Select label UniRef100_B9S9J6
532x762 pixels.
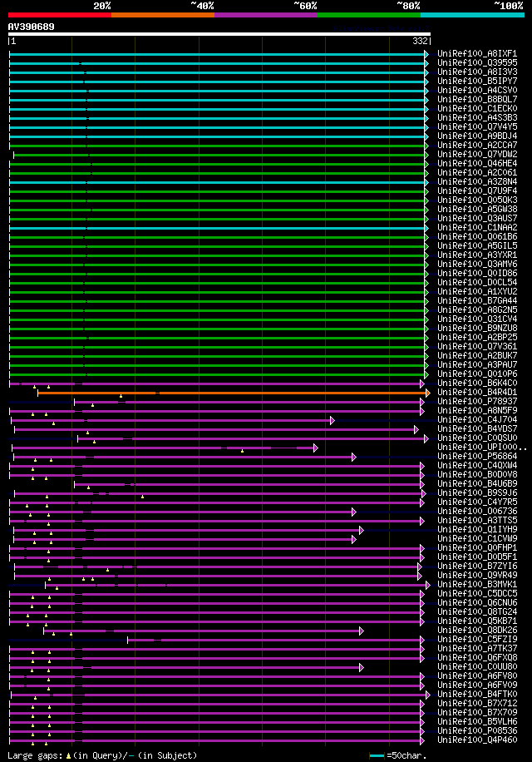click(x=477, y=492)
